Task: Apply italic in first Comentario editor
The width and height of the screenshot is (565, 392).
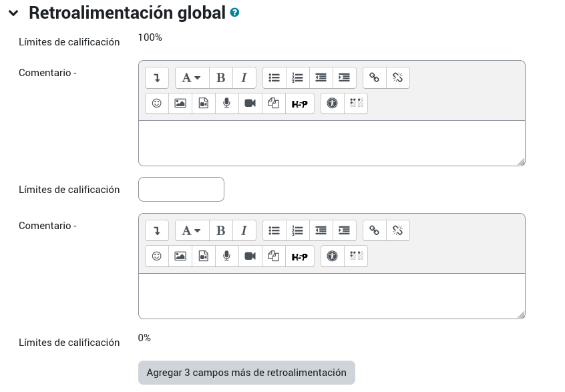Action: coord(244,78)
